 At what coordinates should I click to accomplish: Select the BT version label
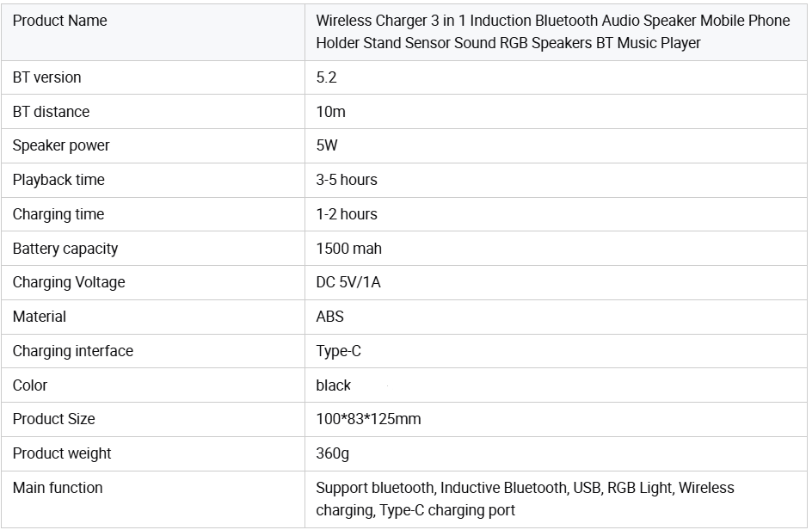[47, 77]
